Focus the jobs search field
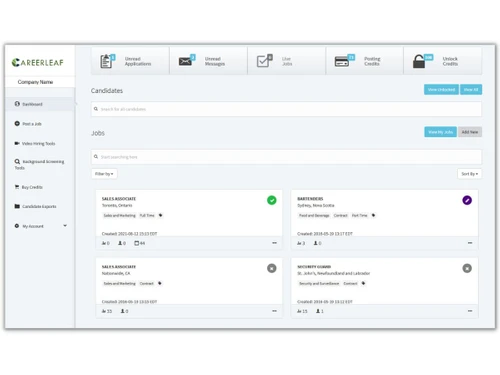Screen dimensions: 500x375 [x=286, y=157]
